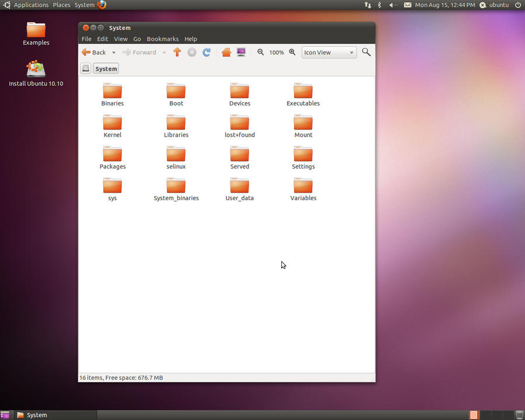The width and height of the screenshot is (525, 420).
Task: Click the 100% zoom level button
Action: click(x=276, y=52)
